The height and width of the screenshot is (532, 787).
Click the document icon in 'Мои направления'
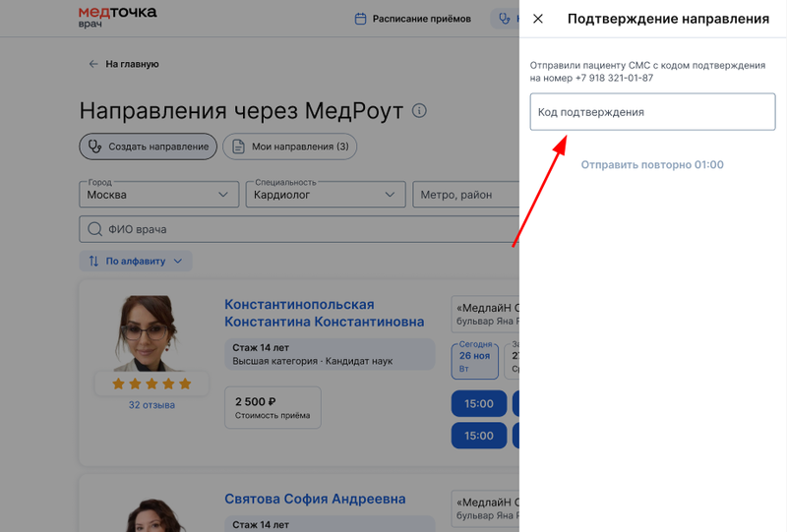238,147
